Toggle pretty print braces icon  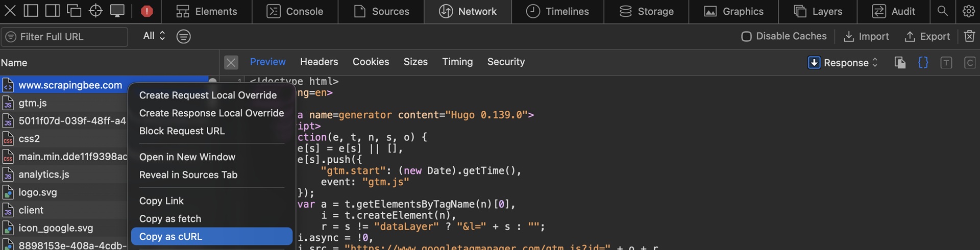coord(923,63)
